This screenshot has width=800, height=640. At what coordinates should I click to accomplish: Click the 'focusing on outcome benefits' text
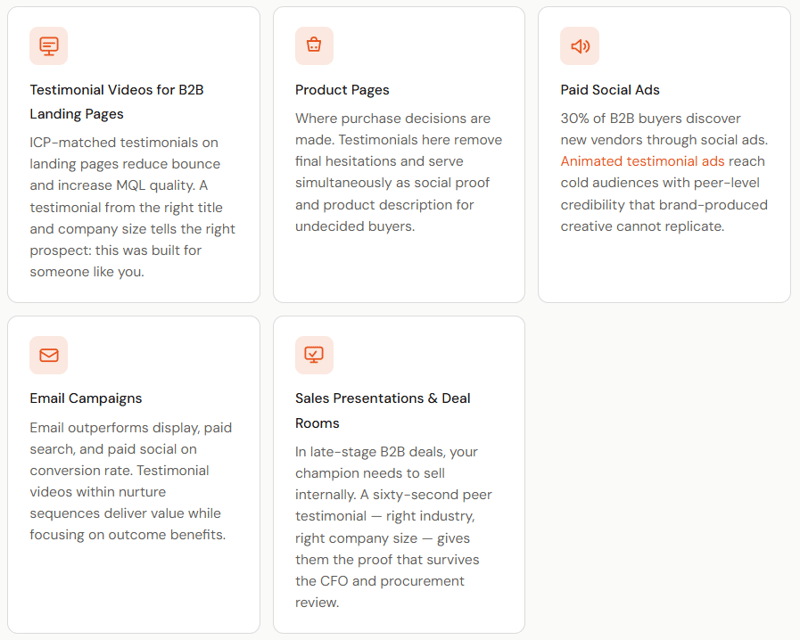pos(127,535)
